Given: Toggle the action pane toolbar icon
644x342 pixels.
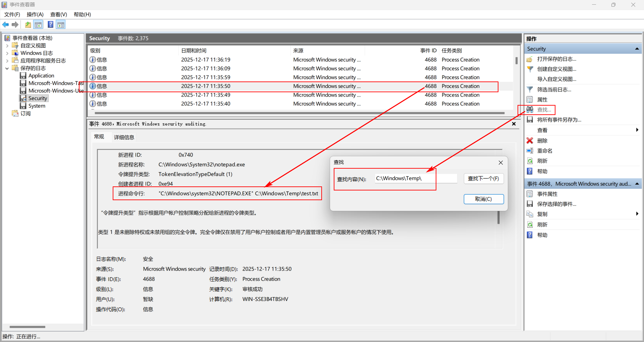Looking at the screenshot, I should pyautogui.click(x=61, y=24).
